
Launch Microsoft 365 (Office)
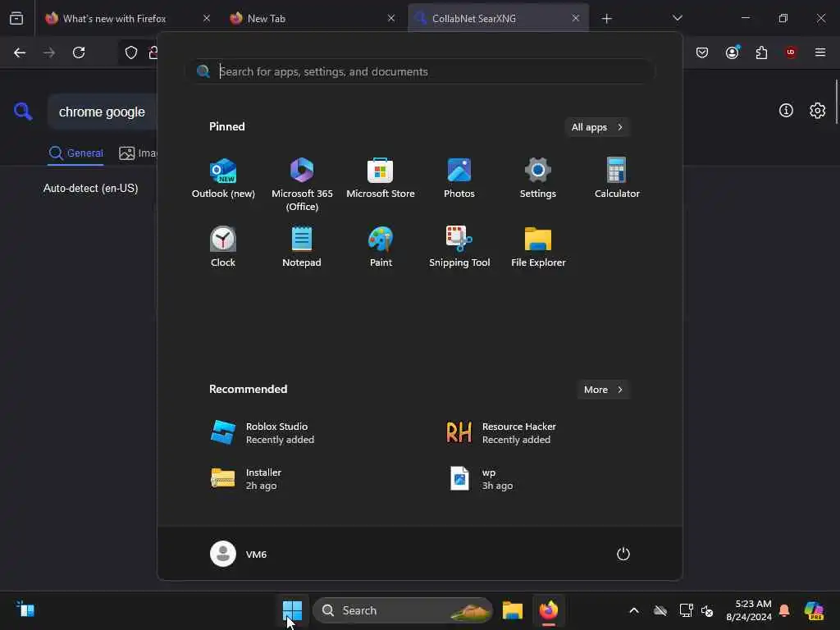click(x=302, y=185)
